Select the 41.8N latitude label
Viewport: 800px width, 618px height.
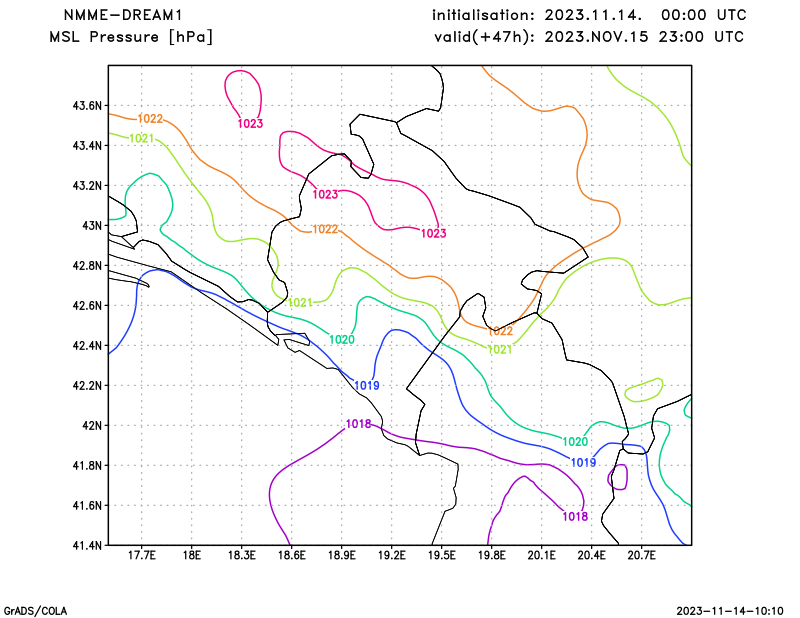tap(87, 465)
